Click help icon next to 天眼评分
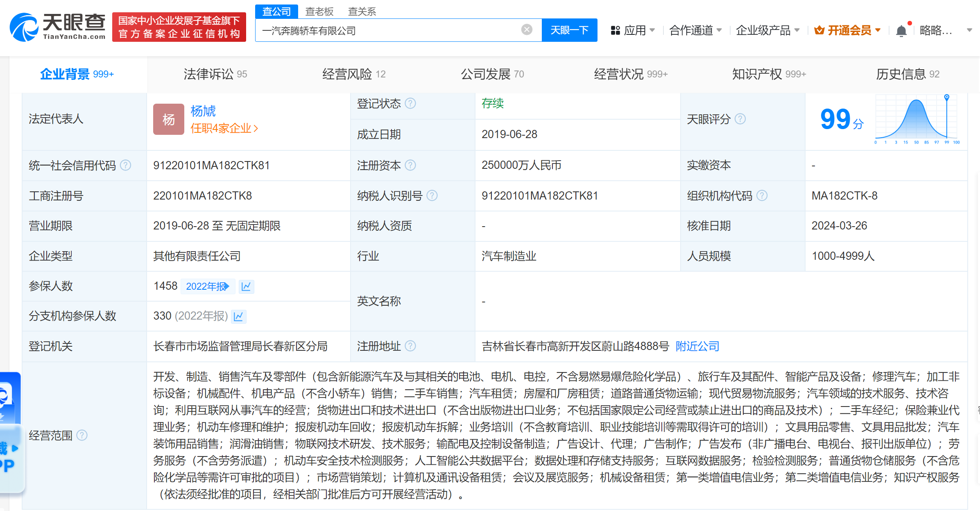Image resolution: width=980 pixels, height=511 pixels. click(x=740, y=119)
